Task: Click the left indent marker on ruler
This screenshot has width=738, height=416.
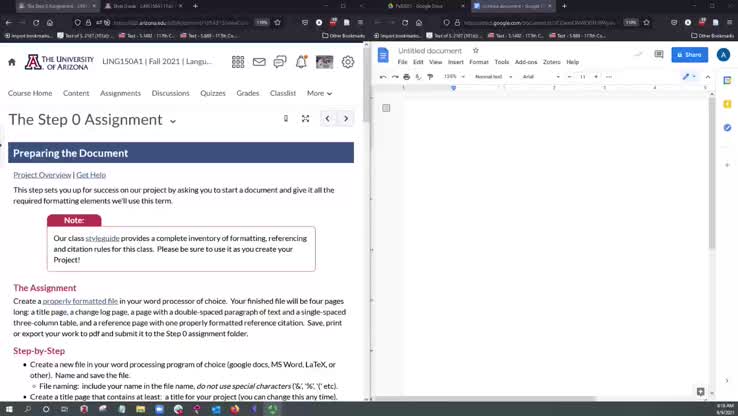Action: coord(453,88)
